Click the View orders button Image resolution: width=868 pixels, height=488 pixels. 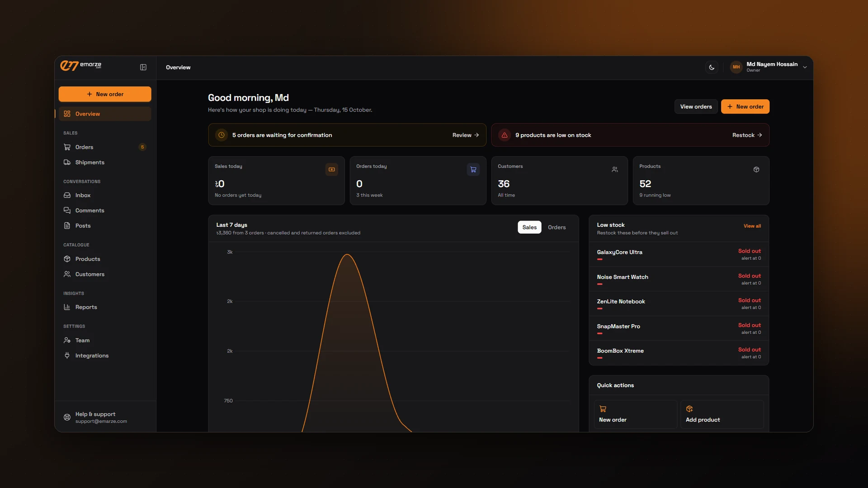pyautogui.click(x=696, y=107)
